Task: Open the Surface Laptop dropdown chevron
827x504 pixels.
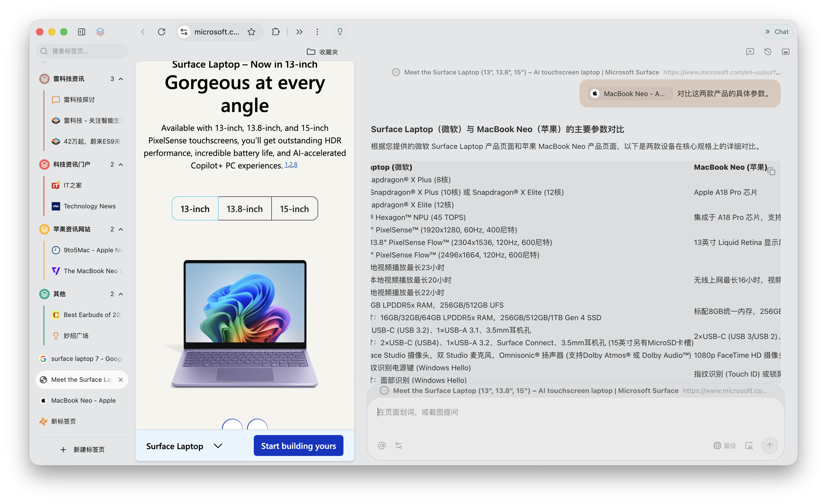Action: click(218, 446)
